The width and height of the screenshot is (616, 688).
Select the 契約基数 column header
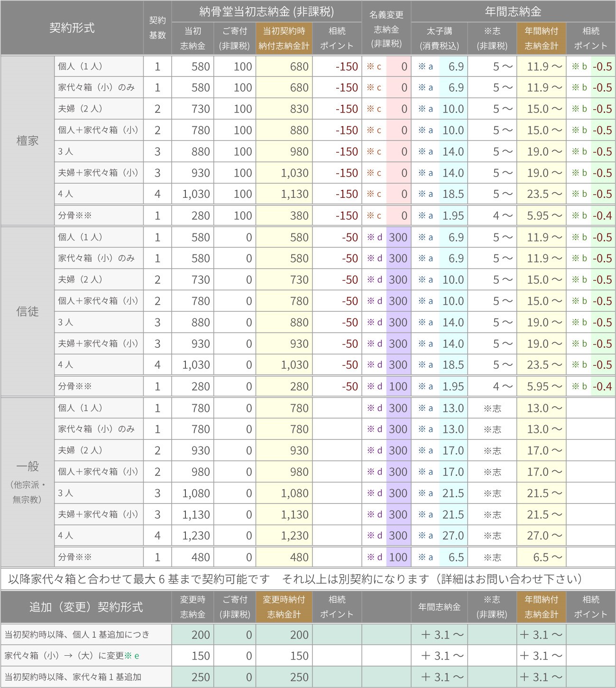(x=157, y=28)
